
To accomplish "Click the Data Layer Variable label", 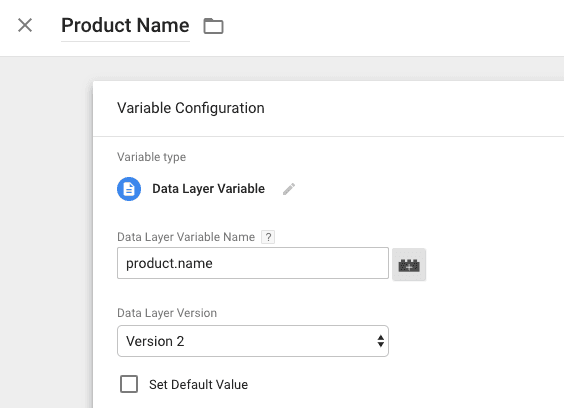I will [208, 189].
